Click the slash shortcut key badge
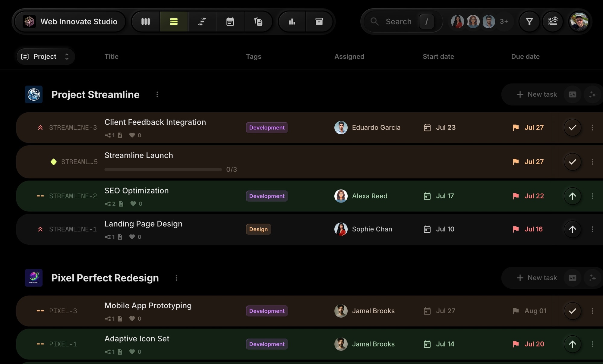603x364 pixels. 426,21
